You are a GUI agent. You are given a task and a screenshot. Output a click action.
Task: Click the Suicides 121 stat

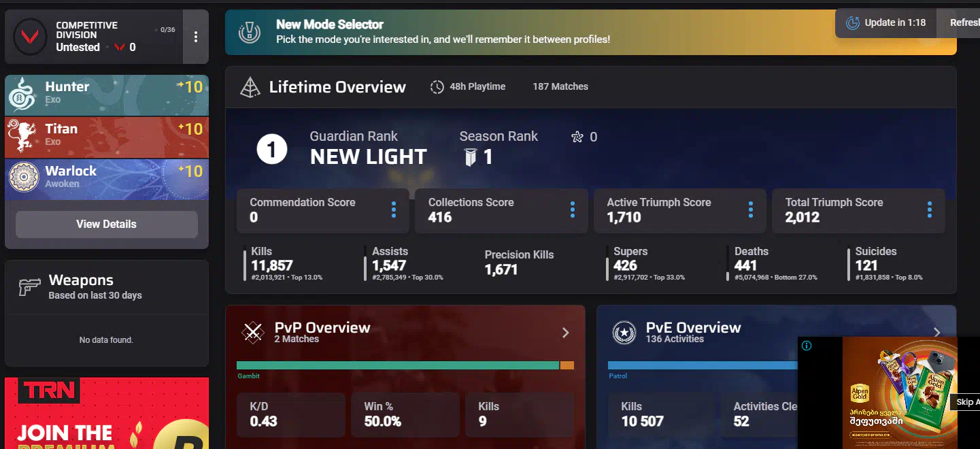tap(885, 264)
